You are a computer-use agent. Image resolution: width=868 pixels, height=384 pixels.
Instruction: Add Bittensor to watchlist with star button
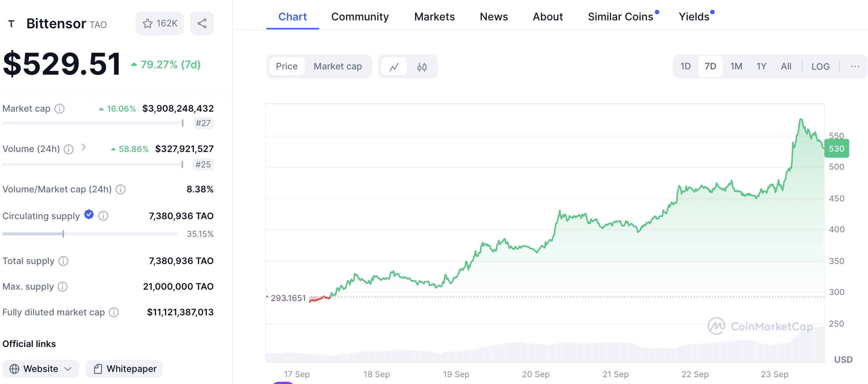coord(160,23)
